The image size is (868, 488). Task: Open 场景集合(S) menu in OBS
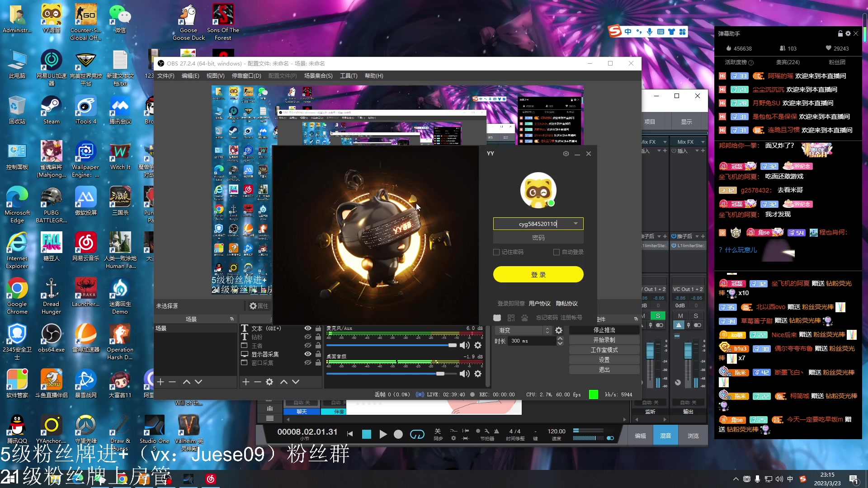(318, 76)
